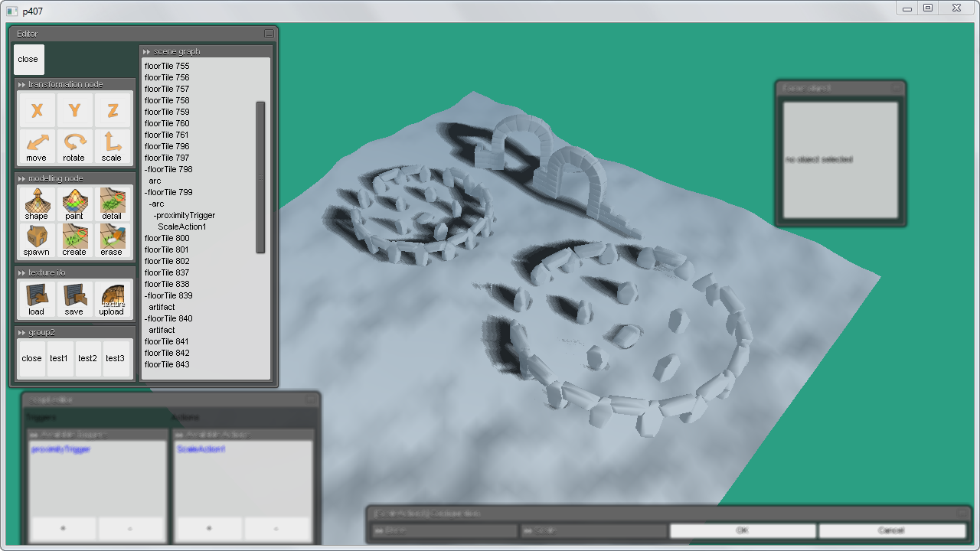Select floorTile 800 in scene graph
The image size is (980, 551).
coord(167,238)
